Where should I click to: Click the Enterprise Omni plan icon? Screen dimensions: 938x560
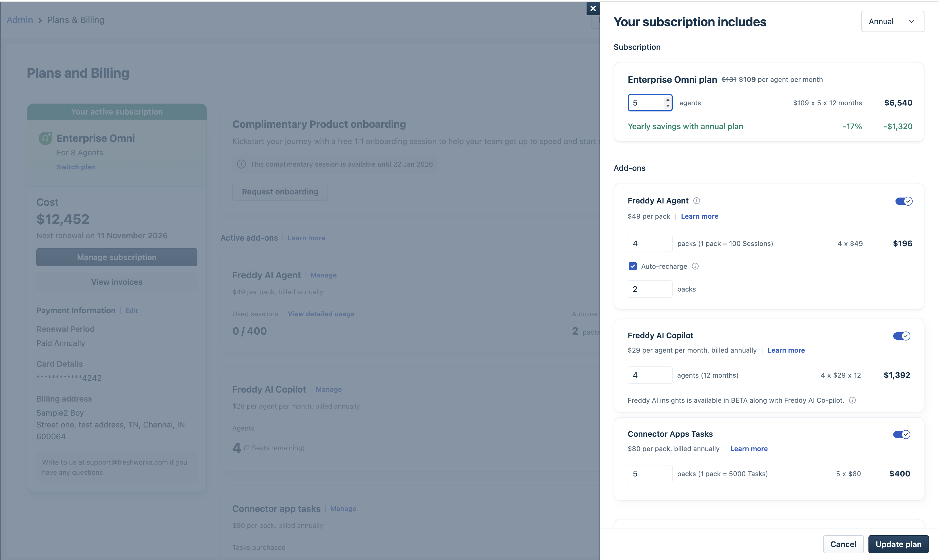tap(45, 138)
